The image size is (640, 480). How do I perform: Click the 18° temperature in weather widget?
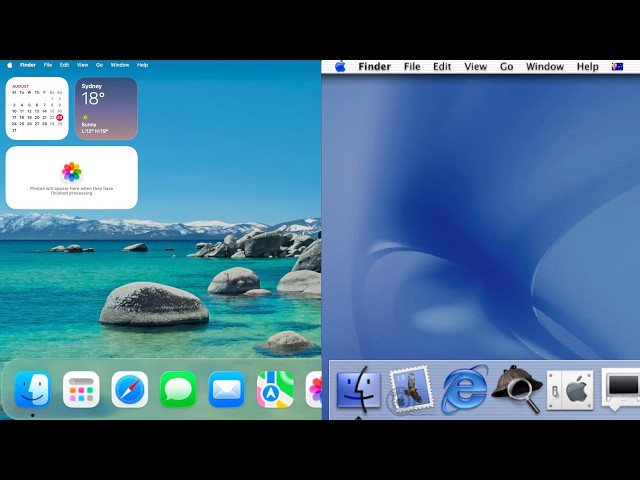point(93,98)
